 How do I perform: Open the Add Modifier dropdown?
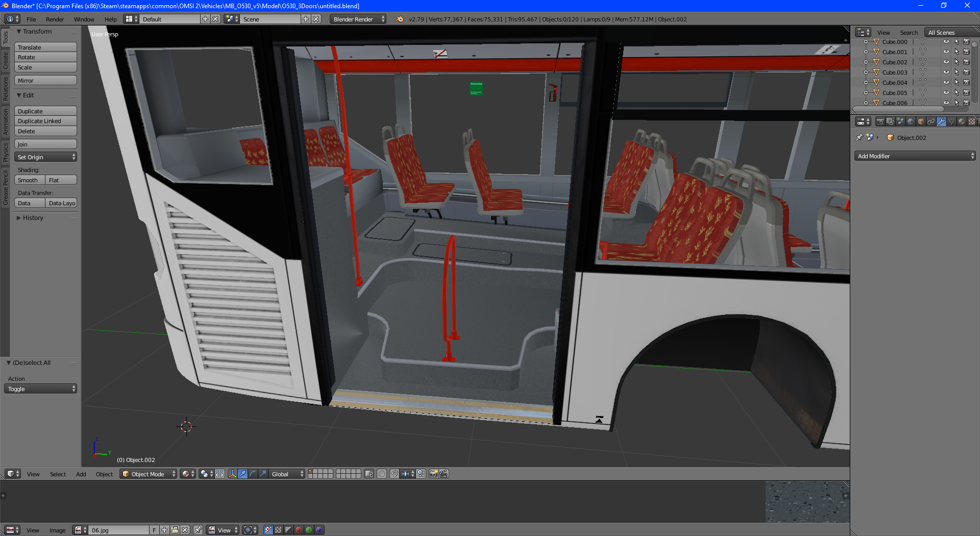coord(915,156)
